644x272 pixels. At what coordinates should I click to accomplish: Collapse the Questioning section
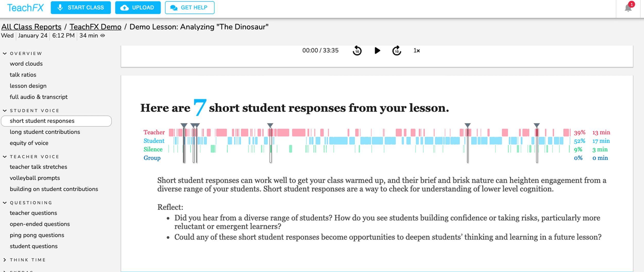click(x=4, y=202)
